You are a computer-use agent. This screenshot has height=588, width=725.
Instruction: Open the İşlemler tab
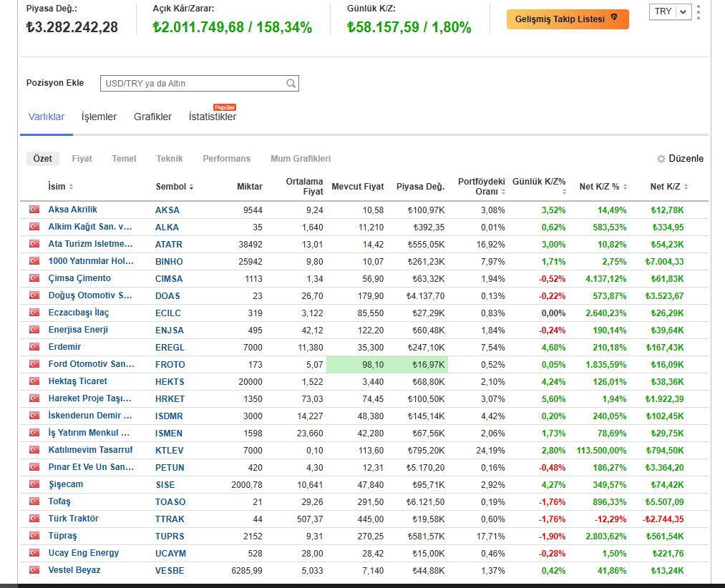point(99,117)
